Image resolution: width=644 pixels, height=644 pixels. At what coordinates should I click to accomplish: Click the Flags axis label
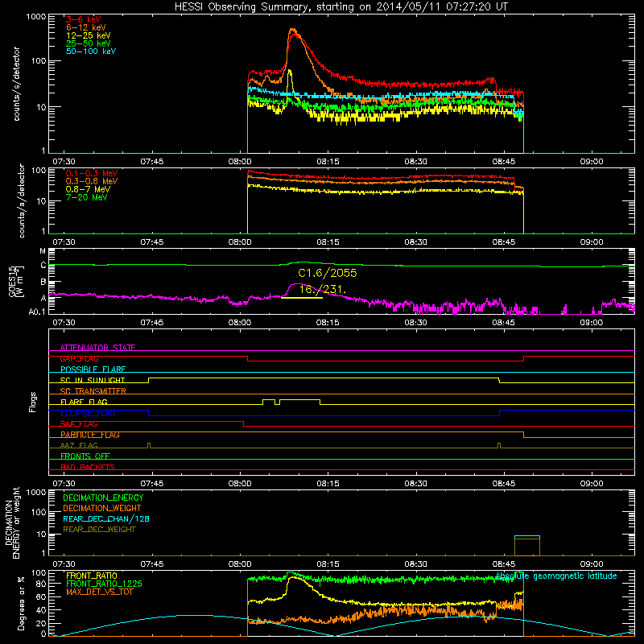pyautogui.click(x=32, y=402)
